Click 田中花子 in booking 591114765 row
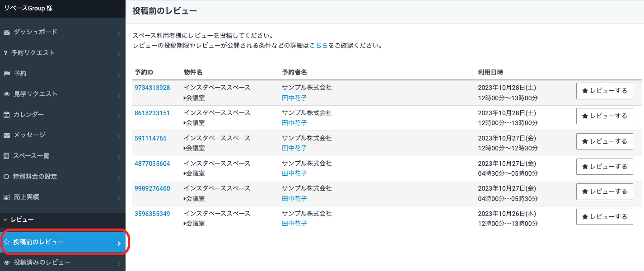 [x=294, y=148]
